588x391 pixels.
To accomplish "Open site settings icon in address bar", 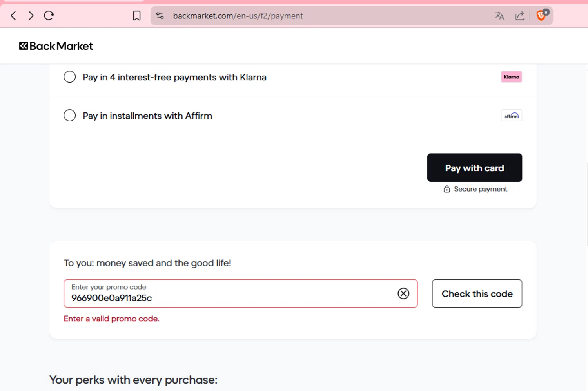I will point(160,16).
